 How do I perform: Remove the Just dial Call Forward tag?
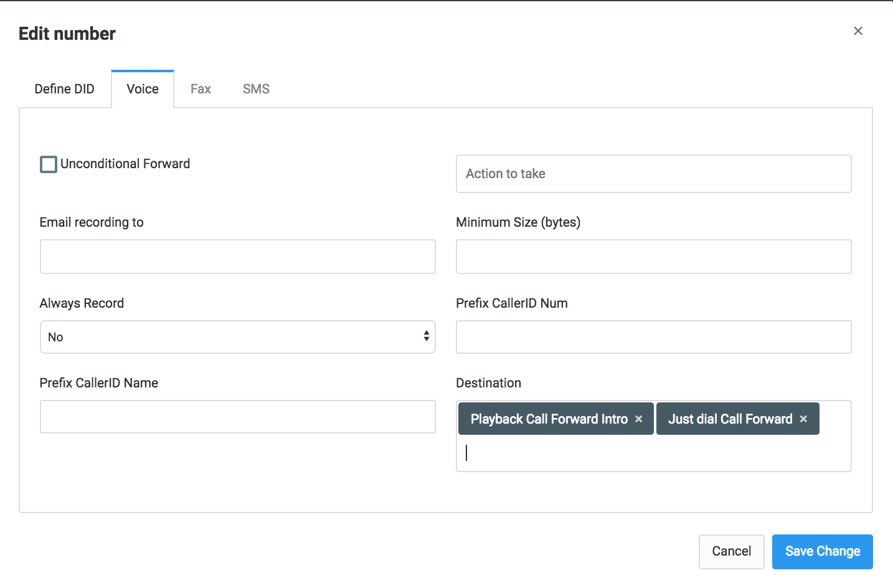[803, 419]
